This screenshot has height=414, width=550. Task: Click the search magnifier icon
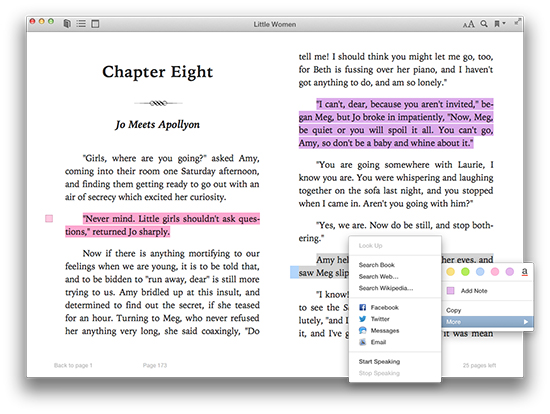(x=484, y=24)
